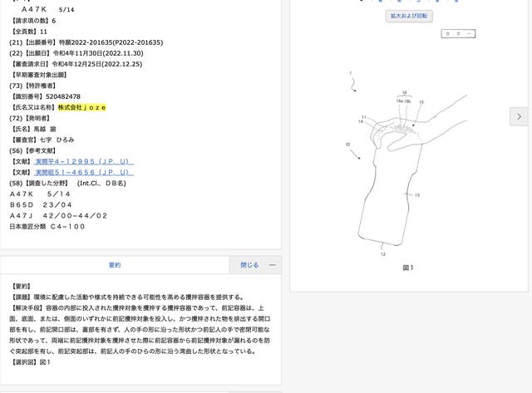Click the 図1 caption below drawing
Screen dimensions: 532x393
coord(407,268)
